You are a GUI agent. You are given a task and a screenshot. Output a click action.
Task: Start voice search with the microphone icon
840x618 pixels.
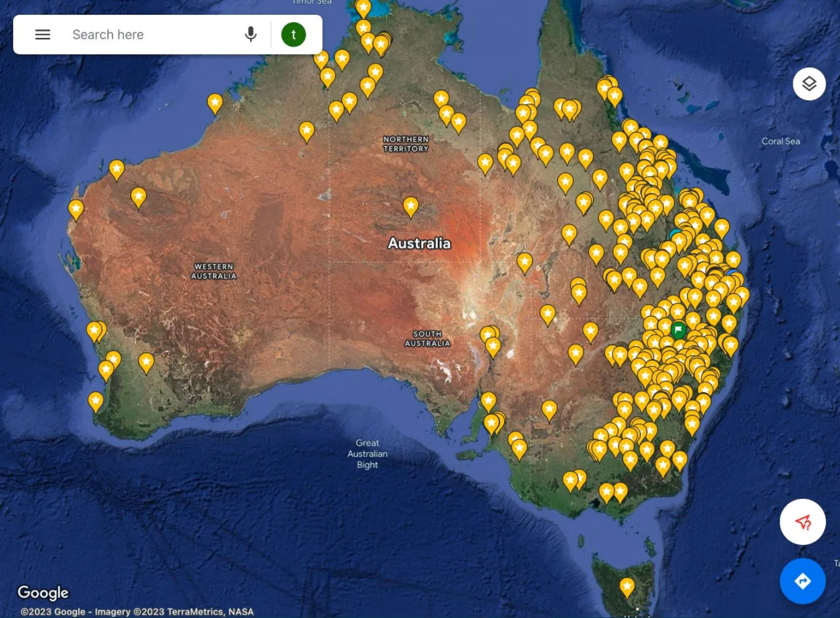tap(251, 34)
